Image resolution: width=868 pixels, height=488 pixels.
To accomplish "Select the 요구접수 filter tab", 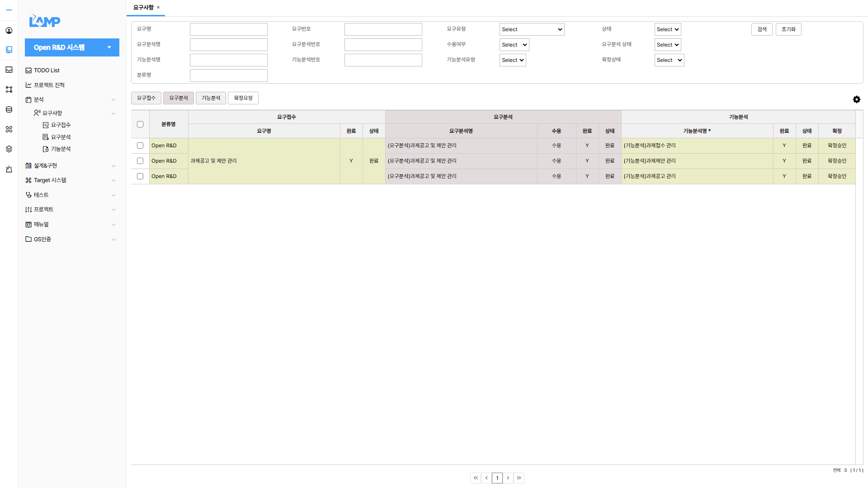I will tap(146, 98).
